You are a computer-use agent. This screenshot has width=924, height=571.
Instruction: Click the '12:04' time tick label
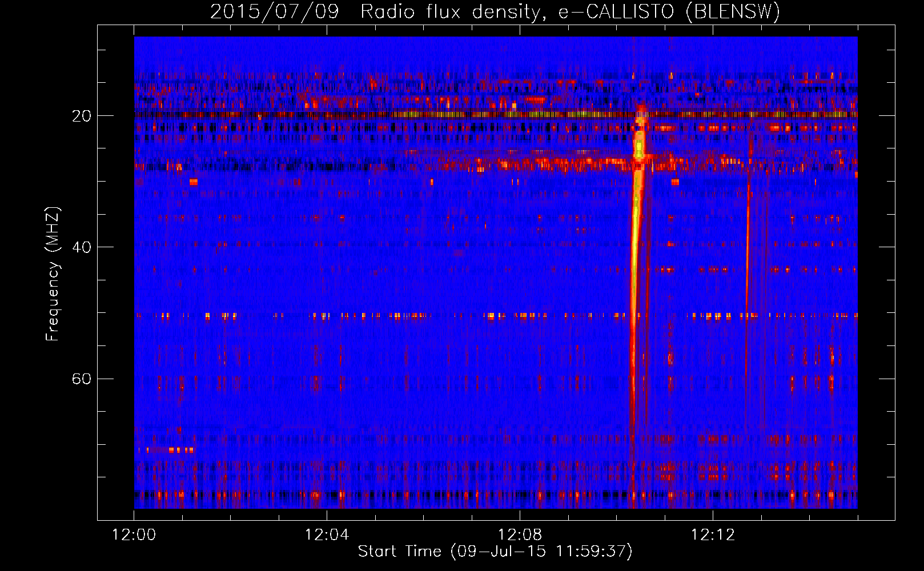pyautogui.click(x=327, y=534)
